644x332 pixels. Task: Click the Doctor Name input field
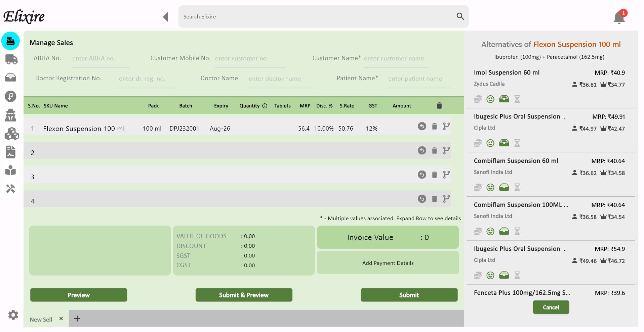click(281, 79)
